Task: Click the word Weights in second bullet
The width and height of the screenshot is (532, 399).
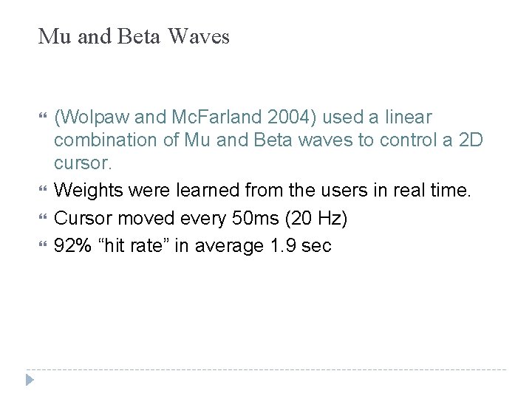Action: pyautogui.click(x=88, y=191)
